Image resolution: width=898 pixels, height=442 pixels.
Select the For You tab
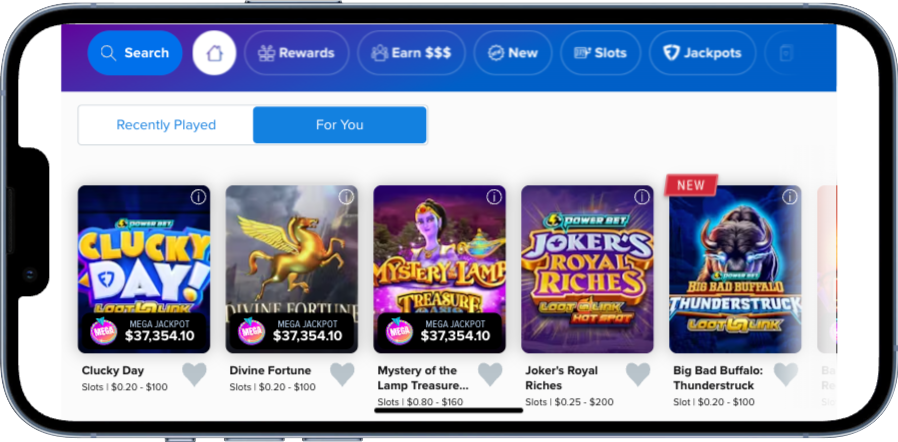click(340, 125)
